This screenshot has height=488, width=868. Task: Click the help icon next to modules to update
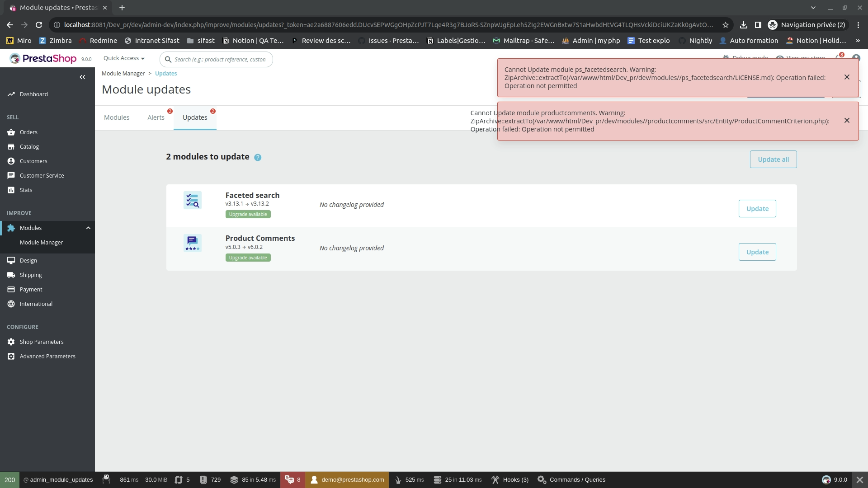coord(258,157)
